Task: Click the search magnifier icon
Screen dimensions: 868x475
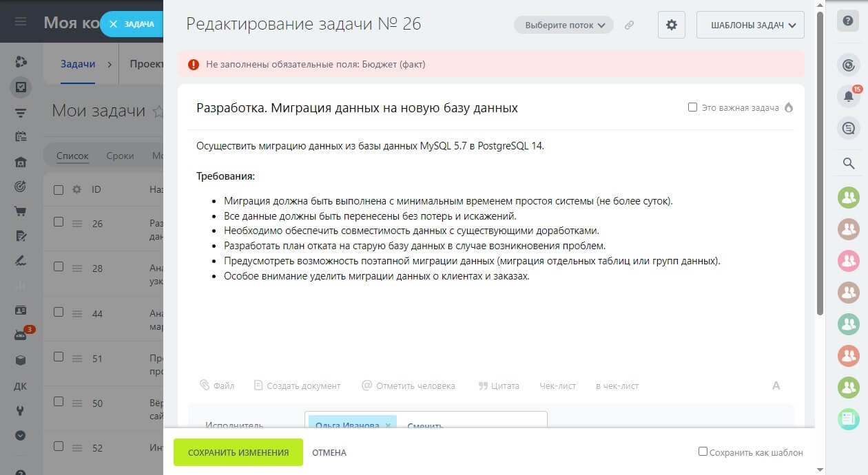Action: tap(848, 163)
